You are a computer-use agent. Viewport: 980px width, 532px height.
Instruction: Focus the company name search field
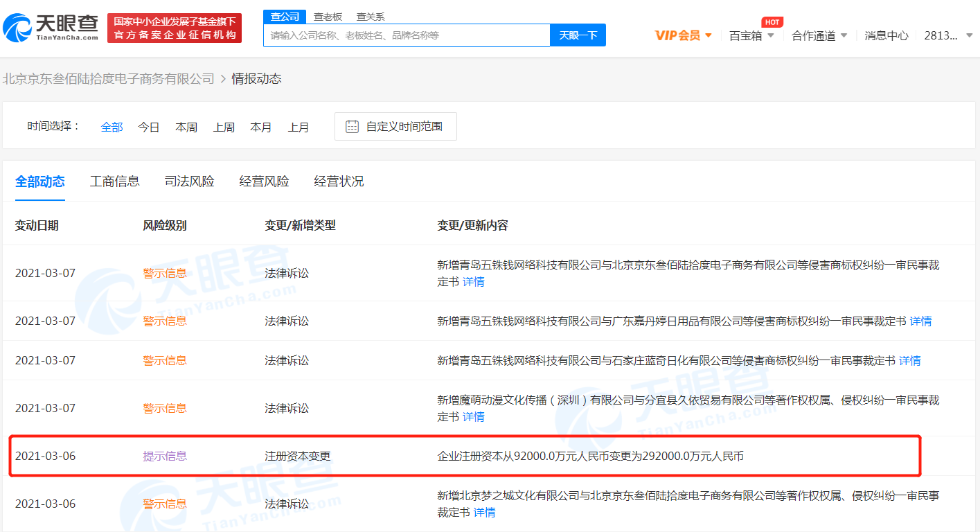coord(407,35)
